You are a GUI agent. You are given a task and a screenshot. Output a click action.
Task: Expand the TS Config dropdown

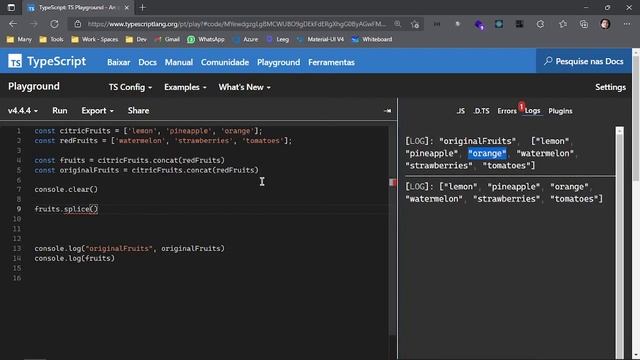pos(130,87)
